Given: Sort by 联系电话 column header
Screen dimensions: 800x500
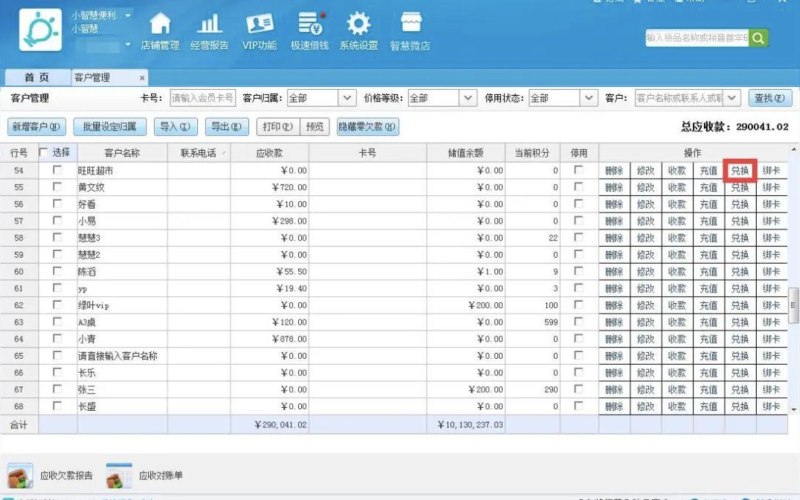Looking at the screenshot, I should tap(199, 153).
